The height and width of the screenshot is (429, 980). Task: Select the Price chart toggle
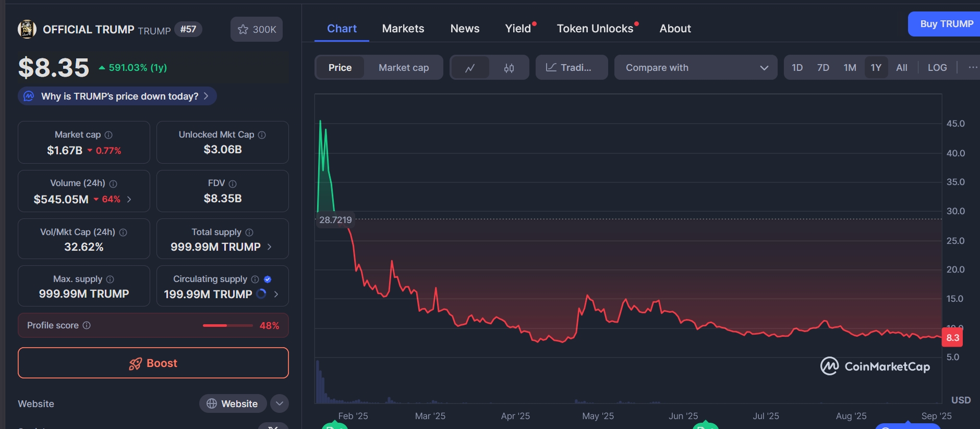pyautogui.click(x=340, y=68)
